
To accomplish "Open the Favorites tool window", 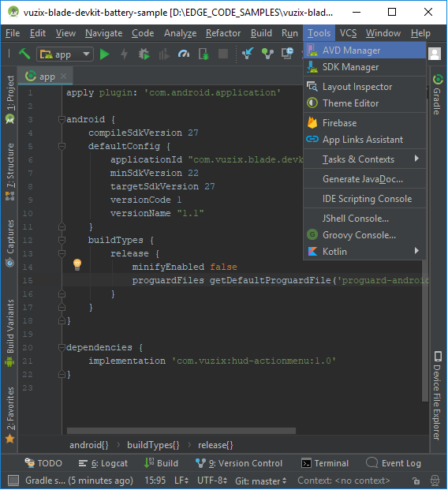I will (10, 415).
